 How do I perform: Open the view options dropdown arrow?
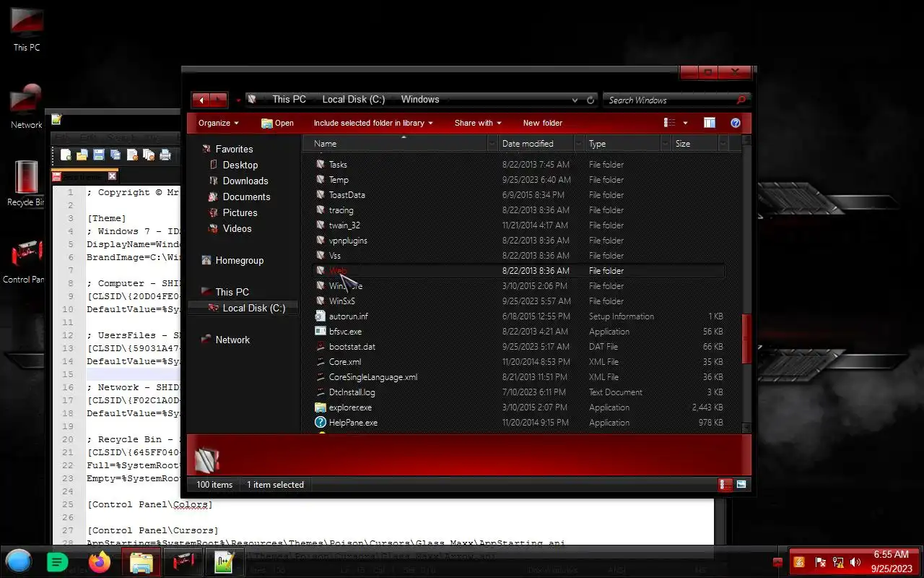coord(685,123)
